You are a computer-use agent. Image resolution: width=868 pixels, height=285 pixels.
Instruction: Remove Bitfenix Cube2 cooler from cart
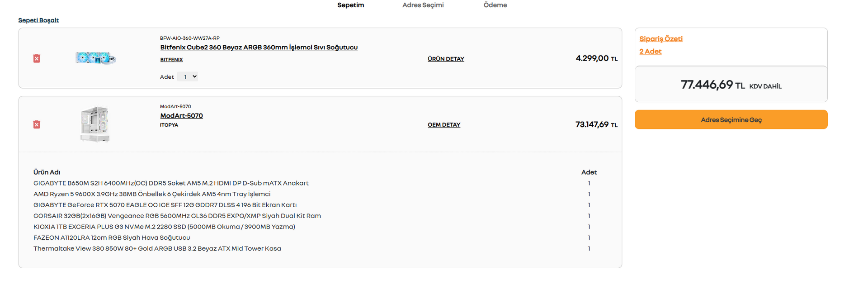[37, 58]
